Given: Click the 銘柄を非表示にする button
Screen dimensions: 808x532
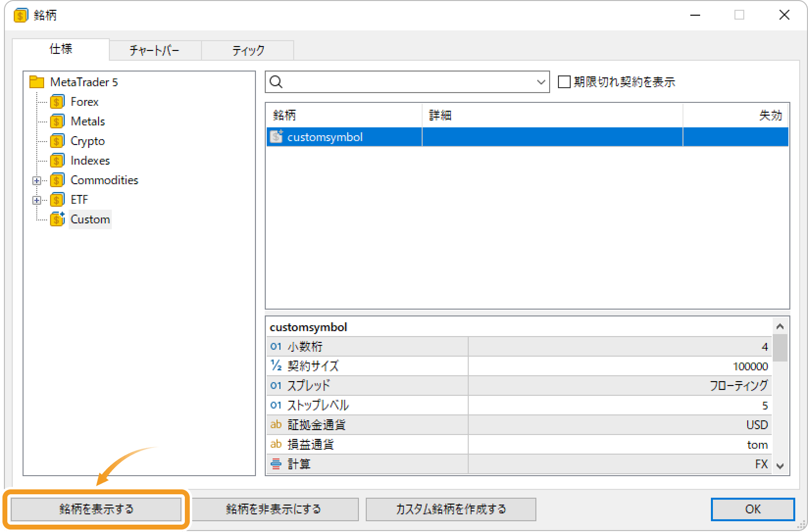Looking at the screenshot, I should point(274,509).
